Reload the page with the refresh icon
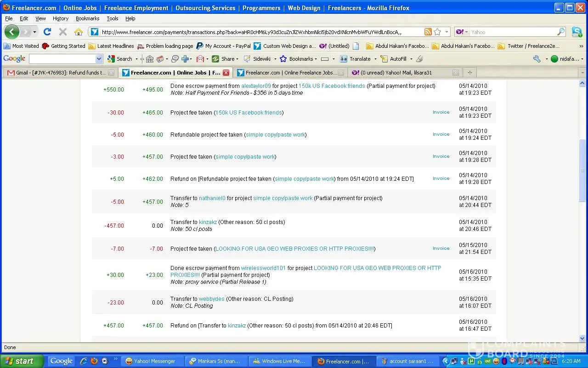Viewport: 588px width, 368px height. pyautogui.click(x=47, y=32)
